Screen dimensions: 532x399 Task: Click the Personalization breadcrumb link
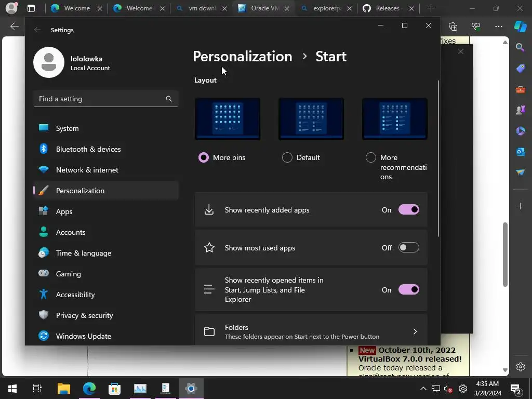click(x=242, y=56)
